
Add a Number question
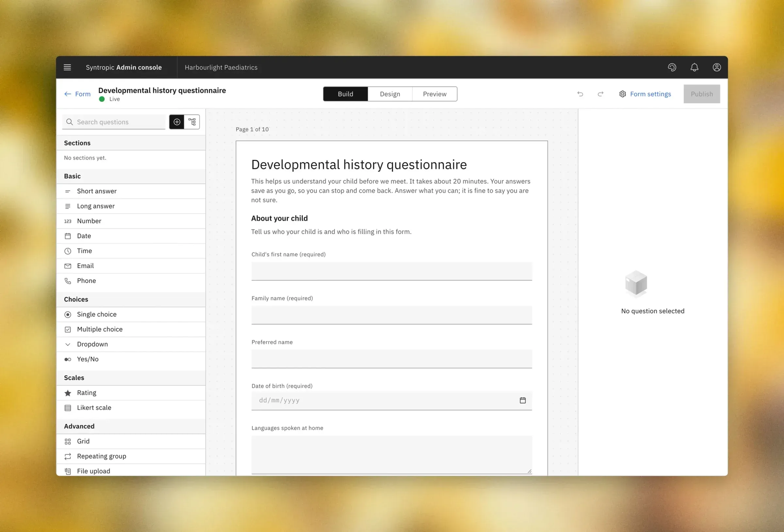(131, 221)
